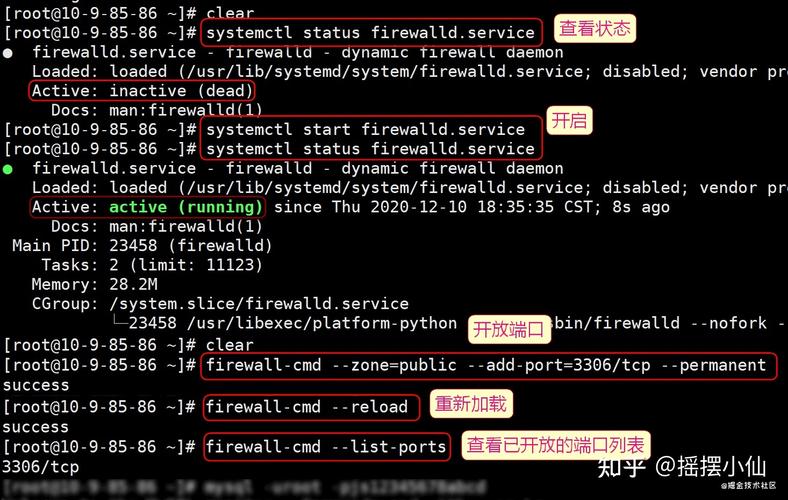
Task: Click the 开启 annotation label
Action: point(569,121)
